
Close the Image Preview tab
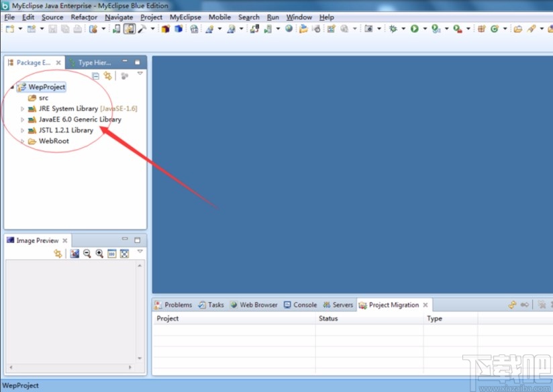click(x=65, y=240)
